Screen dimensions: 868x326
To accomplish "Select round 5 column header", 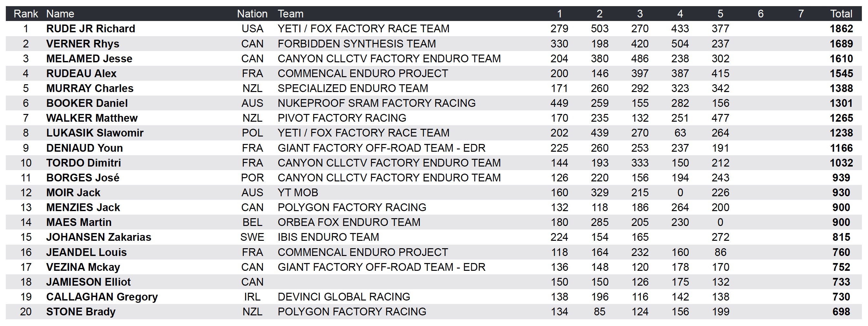I will [x=720, y=14].
